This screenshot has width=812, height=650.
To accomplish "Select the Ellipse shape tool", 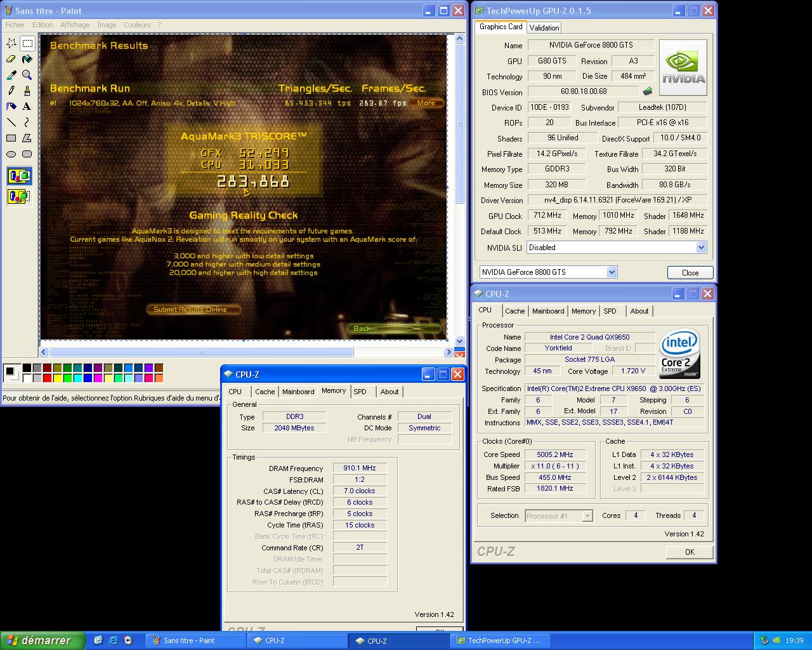I will [11, 154].
